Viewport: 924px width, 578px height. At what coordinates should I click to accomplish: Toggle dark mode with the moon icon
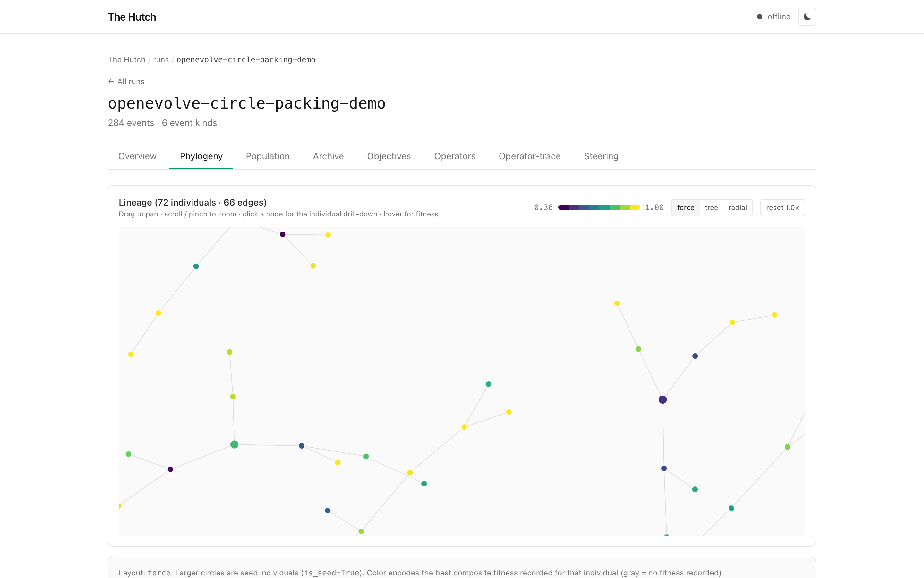(807, 17)
